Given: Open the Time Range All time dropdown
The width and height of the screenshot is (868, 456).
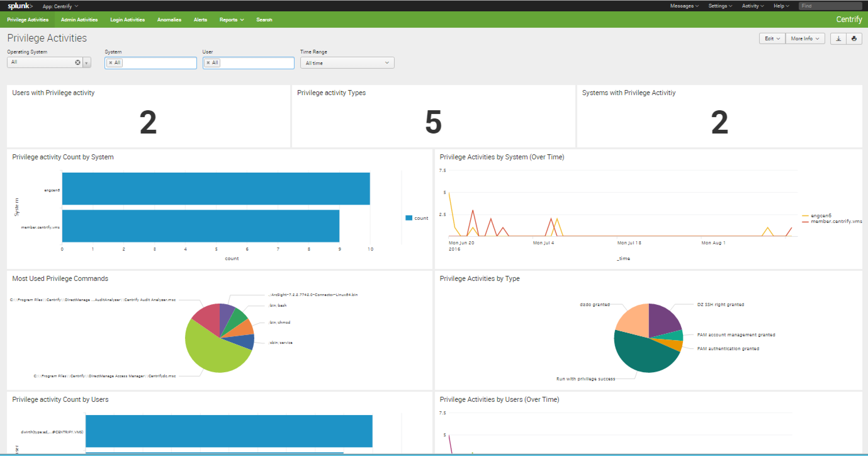Looking at the screenshot, I should click(347, 63).
